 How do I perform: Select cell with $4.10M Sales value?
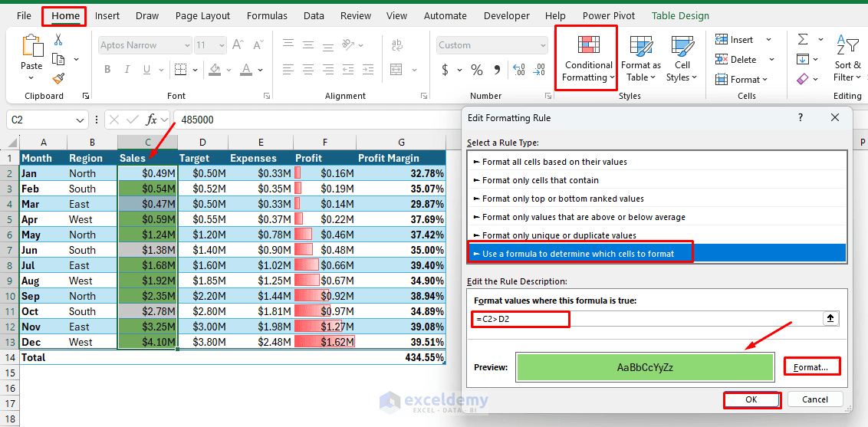pyautogui.click(x=148, y=342)
